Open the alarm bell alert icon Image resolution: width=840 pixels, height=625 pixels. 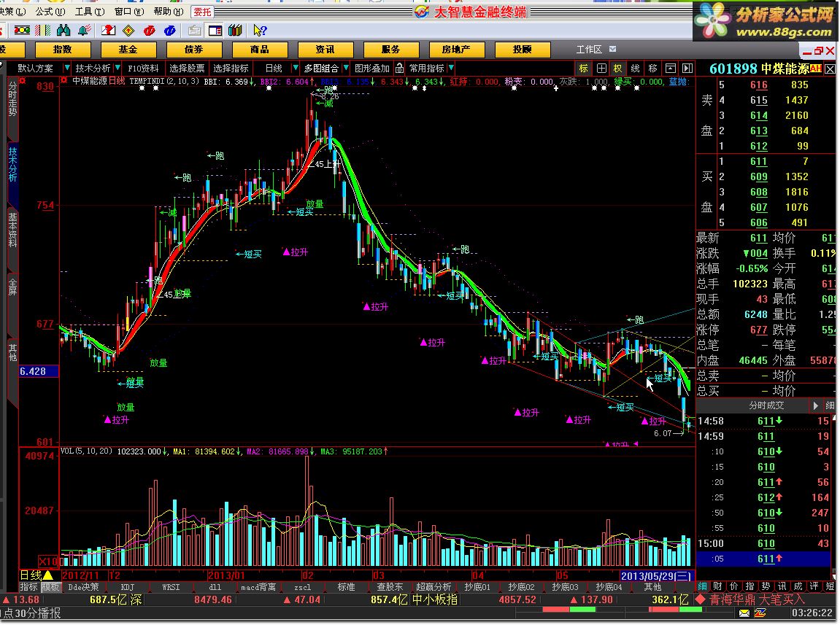pyautogui.click(x=84, y=31)
